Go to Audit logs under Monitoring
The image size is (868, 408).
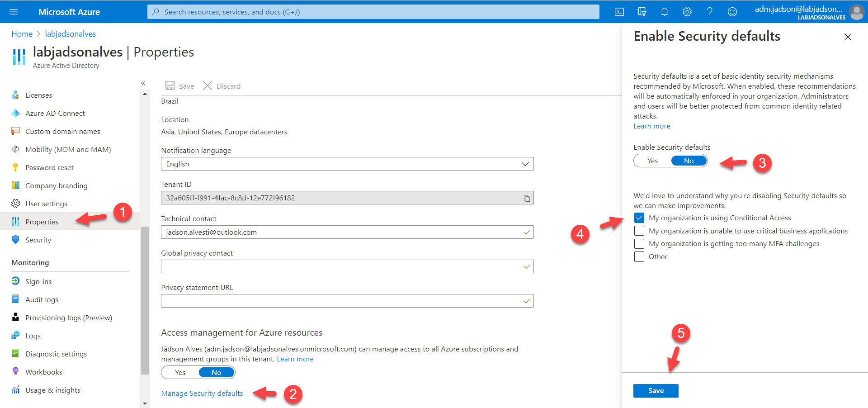[42, 300]
